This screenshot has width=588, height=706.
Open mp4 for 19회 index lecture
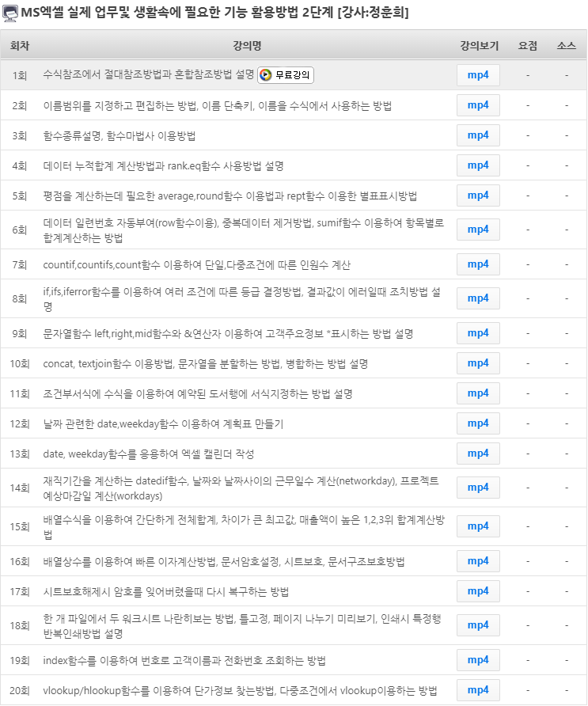[x=478, y=660]
